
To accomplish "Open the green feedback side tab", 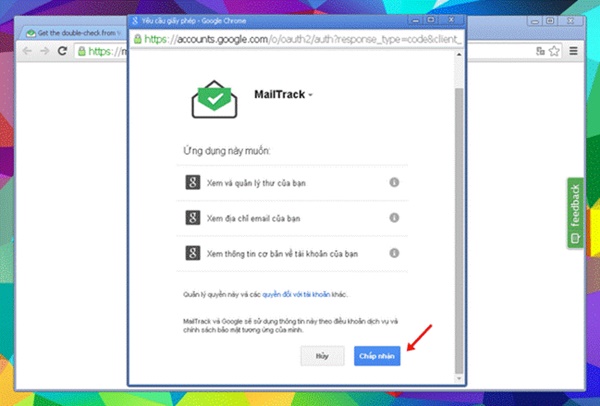I will click(x=575, y=214).
